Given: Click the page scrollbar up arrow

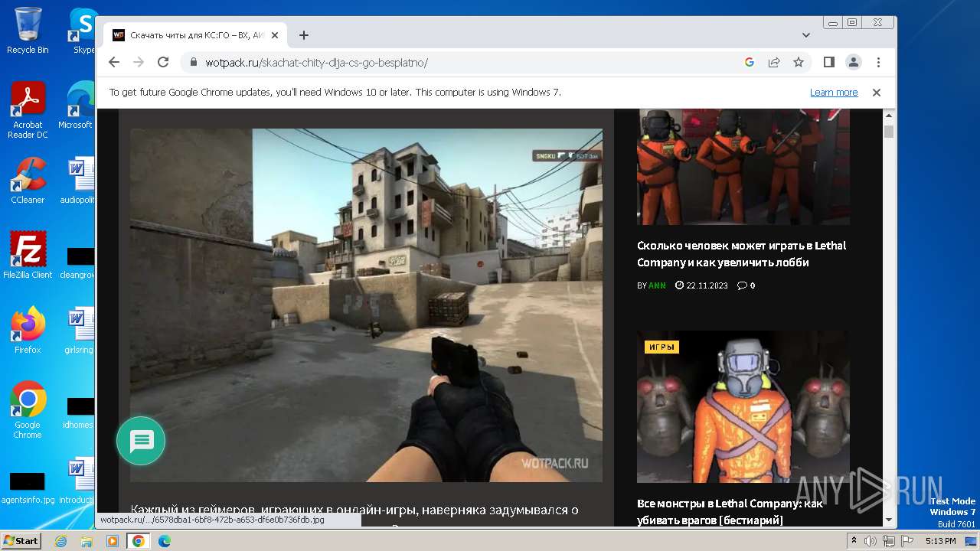Looking at the screenshot, I should pyautogui.click(x=889, y=116).
